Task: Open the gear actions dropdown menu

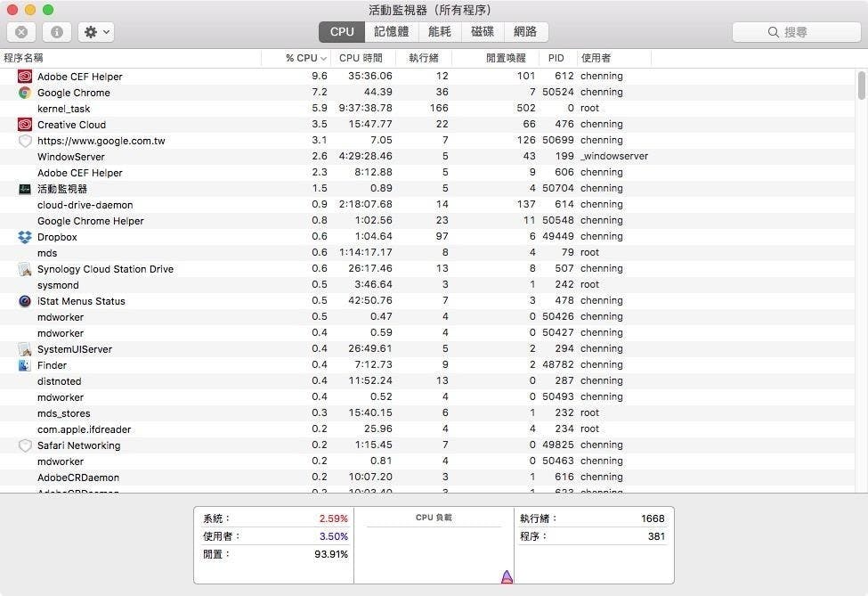Action: 96,32
